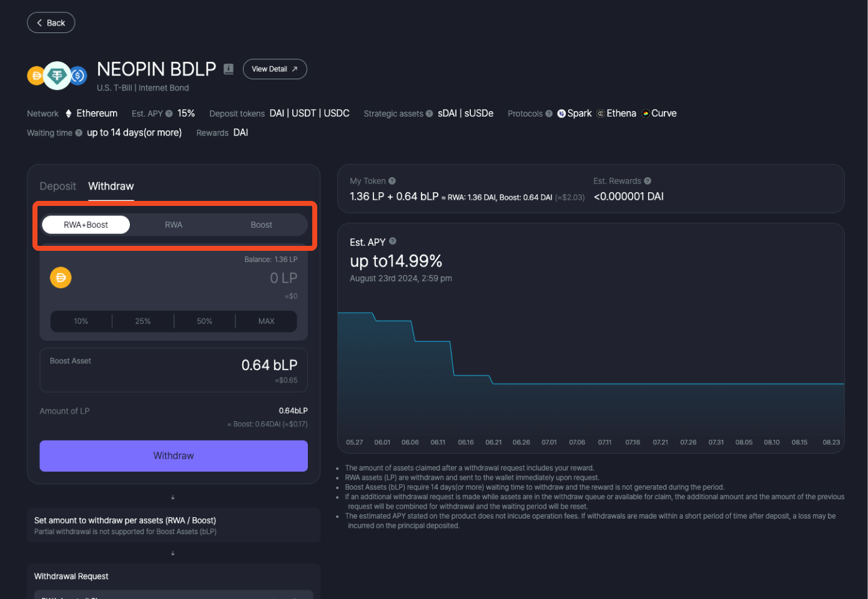Open the Deposit tab

(x=57, y=186)
